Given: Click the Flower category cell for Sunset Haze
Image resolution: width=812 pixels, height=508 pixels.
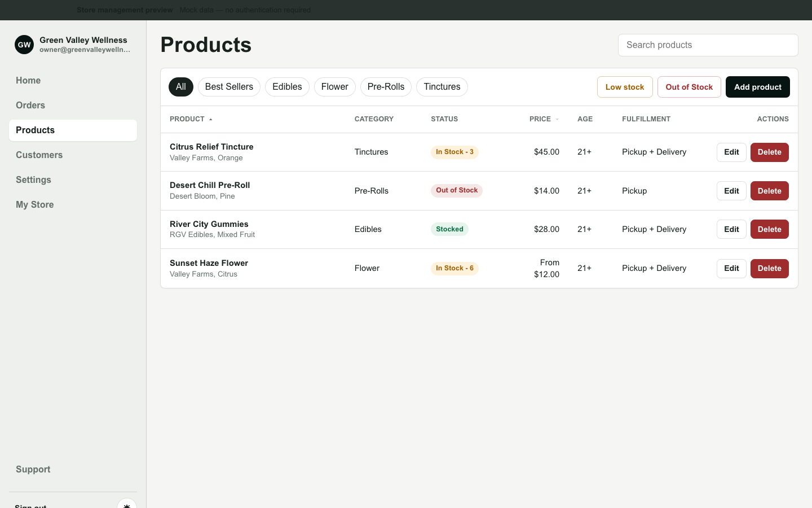Looking at the screenshot, I should pyautogui.click(x=367, y=268).
